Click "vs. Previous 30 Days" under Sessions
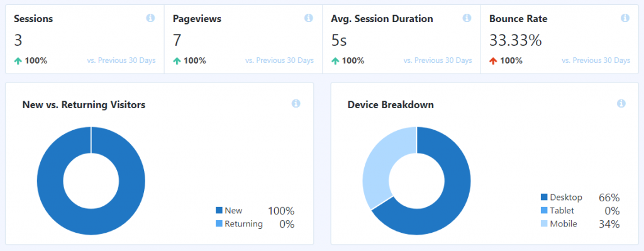Image resolution: width=644 pixels, height=251 pixels. pos(121,61)
